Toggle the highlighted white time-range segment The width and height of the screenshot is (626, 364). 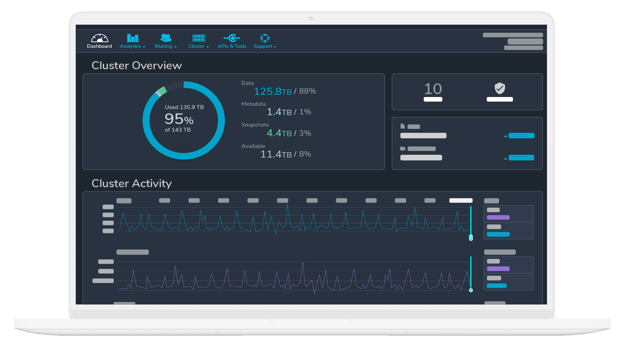click(461, 200)
